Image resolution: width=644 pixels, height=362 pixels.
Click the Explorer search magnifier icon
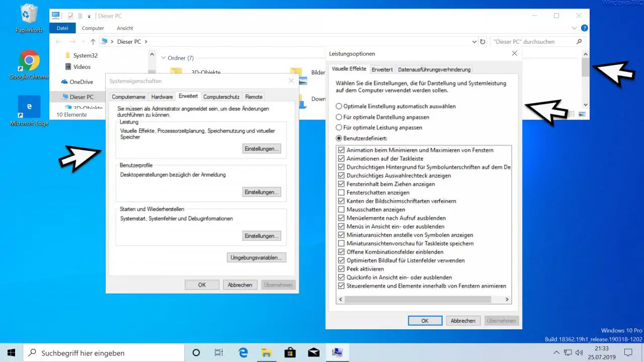(x=579, y=42)
